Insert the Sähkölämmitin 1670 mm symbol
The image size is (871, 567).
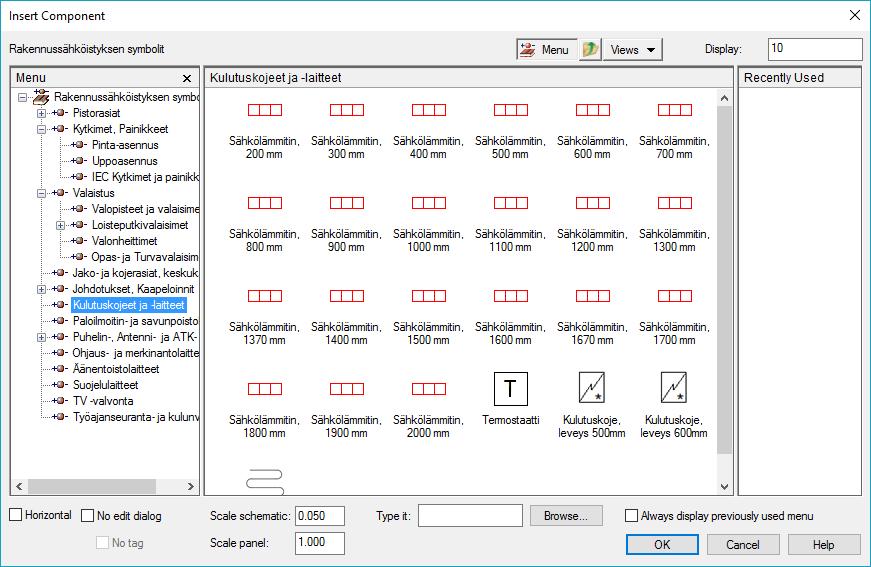click(x=593, y=296)
